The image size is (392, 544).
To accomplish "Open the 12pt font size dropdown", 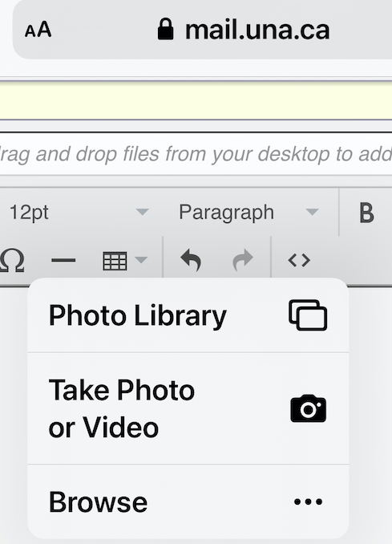I will coord(79,212).
